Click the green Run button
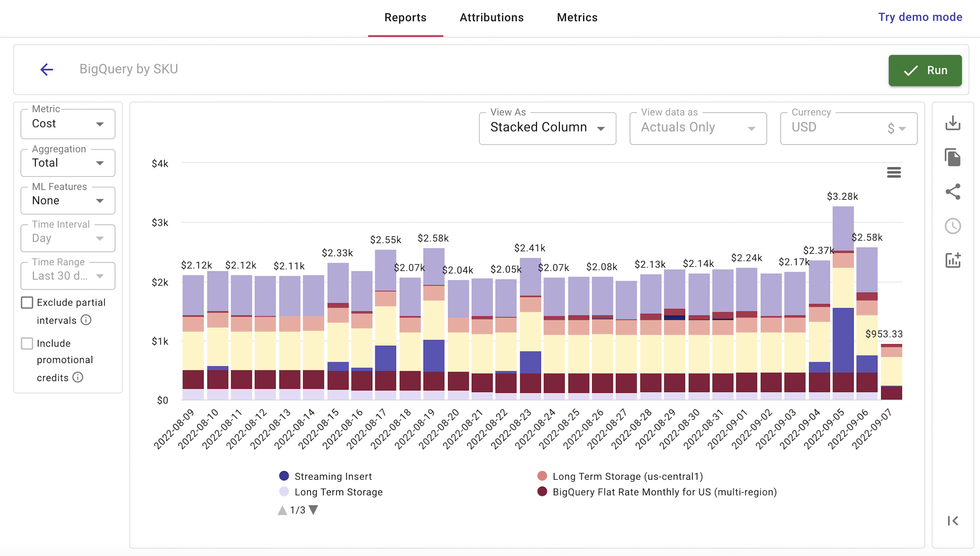980x556 pixels. [925, 70]
